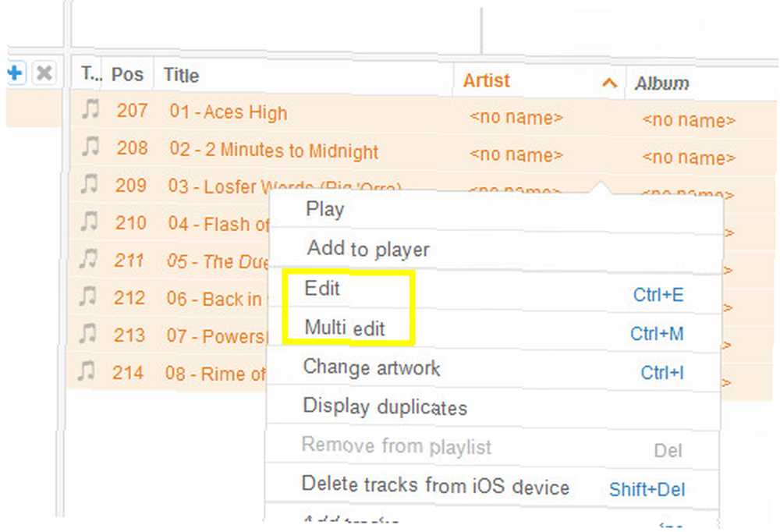Select track 02 - 2 Minutes to Midnight
Viewport: 780px width, 532px height.
click(424, 152)
